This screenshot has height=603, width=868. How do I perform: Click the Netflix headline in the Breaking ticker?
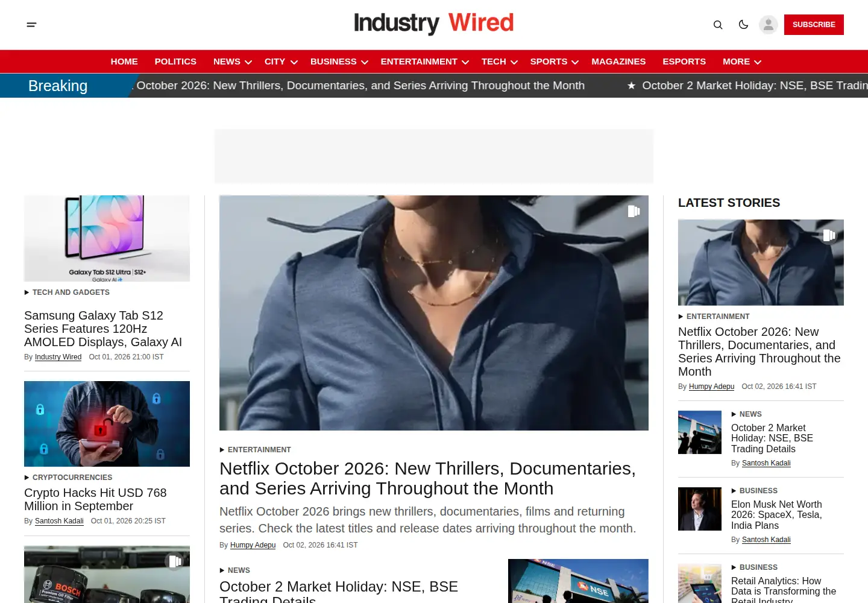[360, 86]
